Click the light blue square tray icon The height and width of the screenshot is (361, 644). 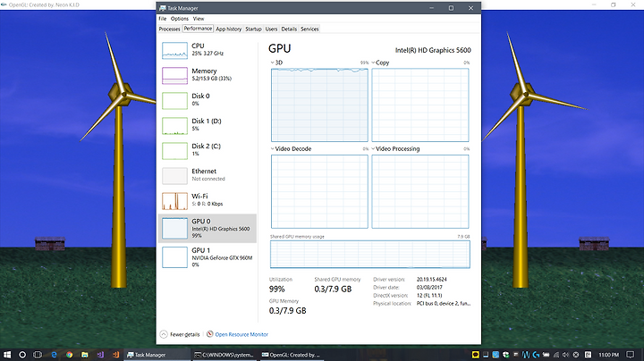click(x=496, y=355)
